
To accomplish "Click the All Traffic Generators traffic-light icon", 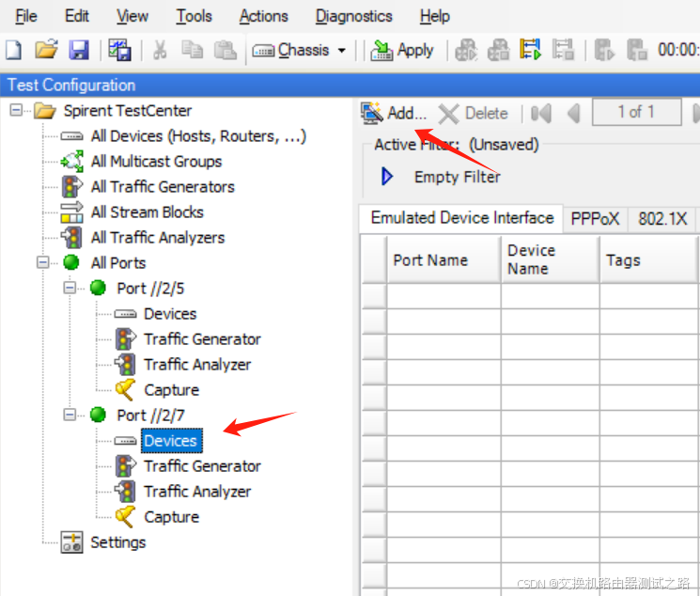I will (x=71, y=187).
